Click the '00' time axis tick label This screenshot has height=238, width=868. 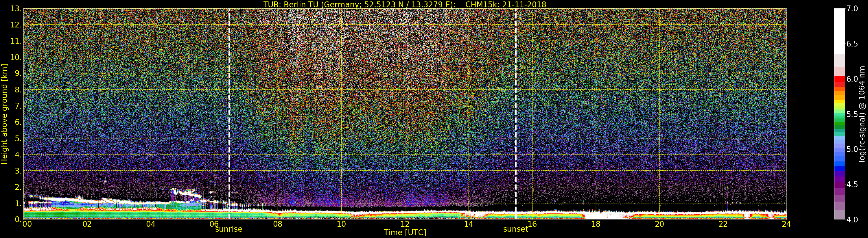[x=27, y=224]
